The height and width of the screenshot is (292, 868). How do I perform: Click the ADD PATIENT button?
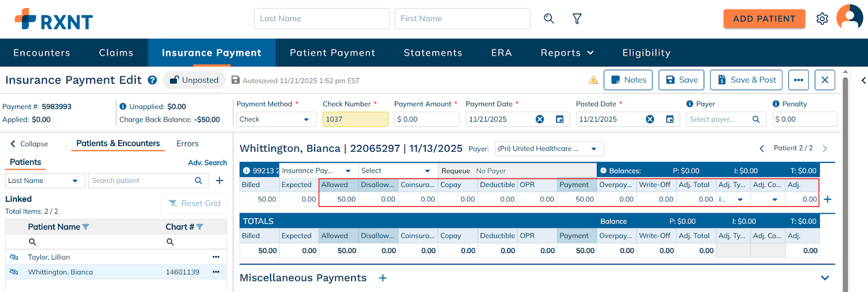[764, 18]
